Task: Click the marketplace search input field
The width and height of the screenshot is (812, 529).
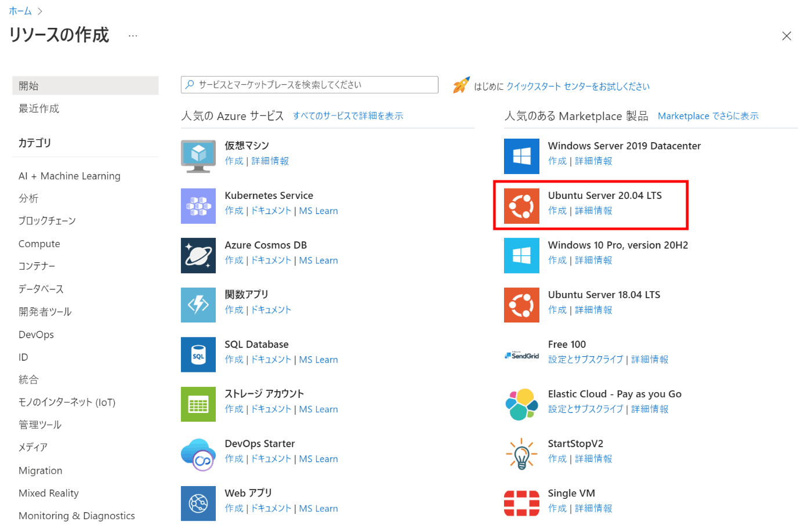Action: pyautogui.click(x=310, y=85)
